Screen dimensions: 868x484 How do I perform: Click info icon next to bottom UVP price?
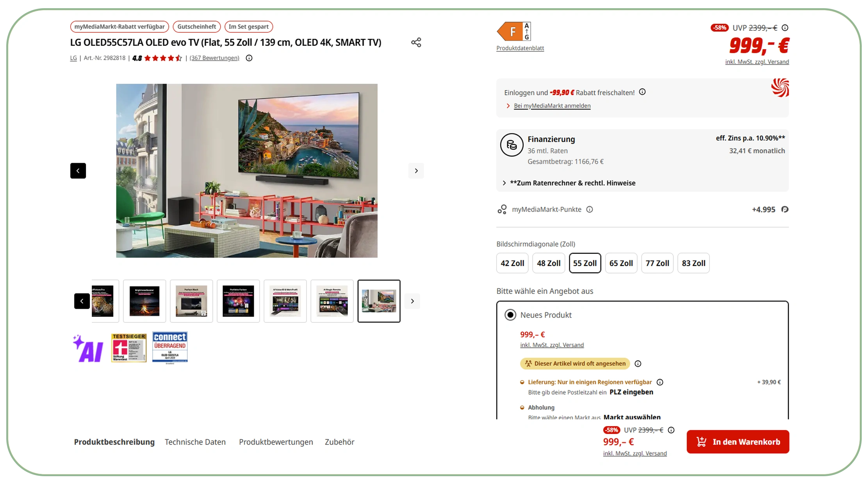click(x=671, y=430)
